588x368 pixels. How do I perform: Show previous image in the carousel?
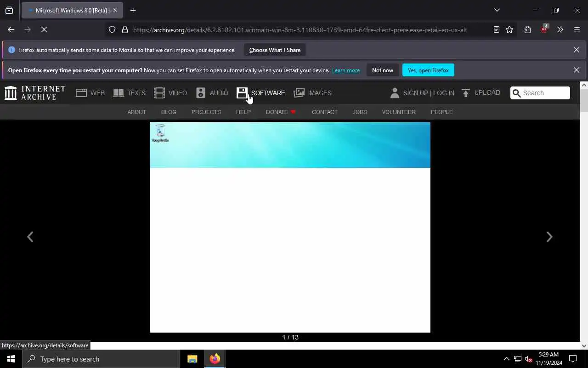30,237
